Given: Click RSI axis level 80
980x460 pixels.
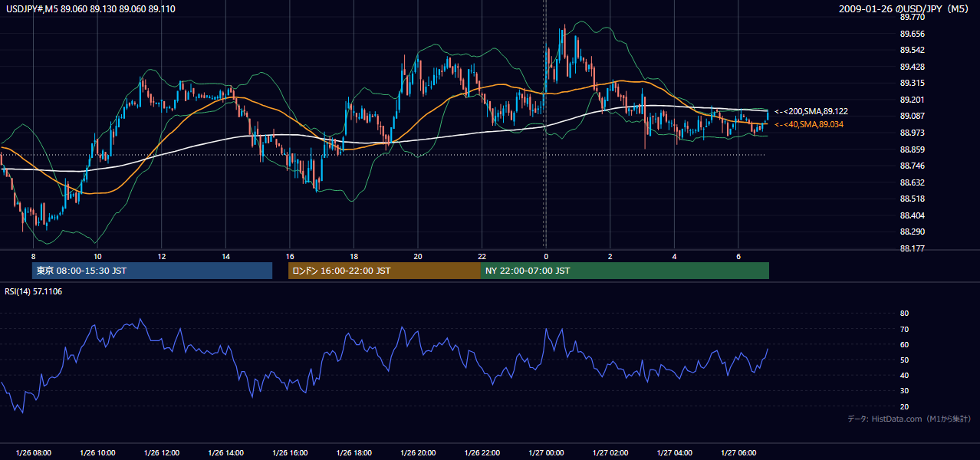Looking at the screenshot, I should (x=904, y=314).
